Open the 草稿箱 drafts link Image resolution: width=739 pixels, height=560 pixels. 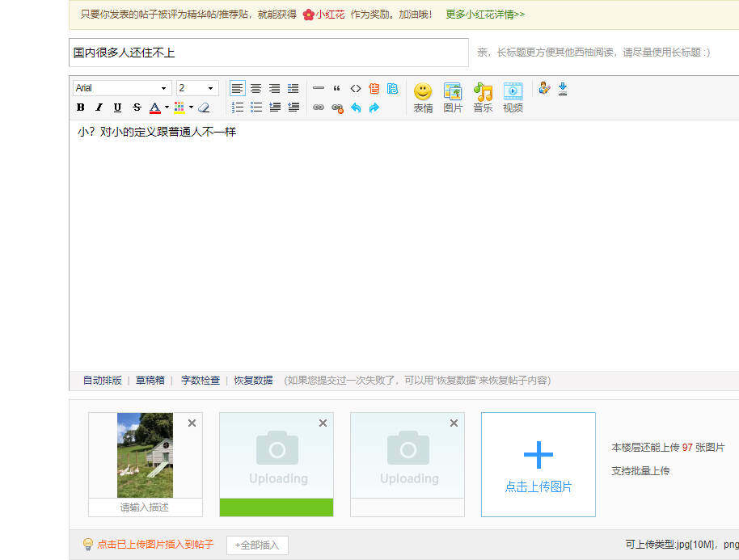click(150, 380)
